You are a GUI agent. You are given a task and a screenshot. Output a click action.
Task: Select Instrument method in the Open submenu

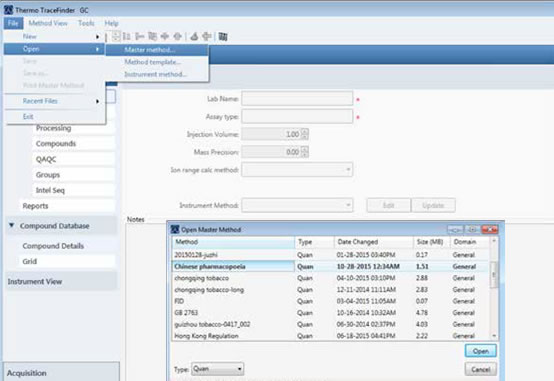point(155,74)
